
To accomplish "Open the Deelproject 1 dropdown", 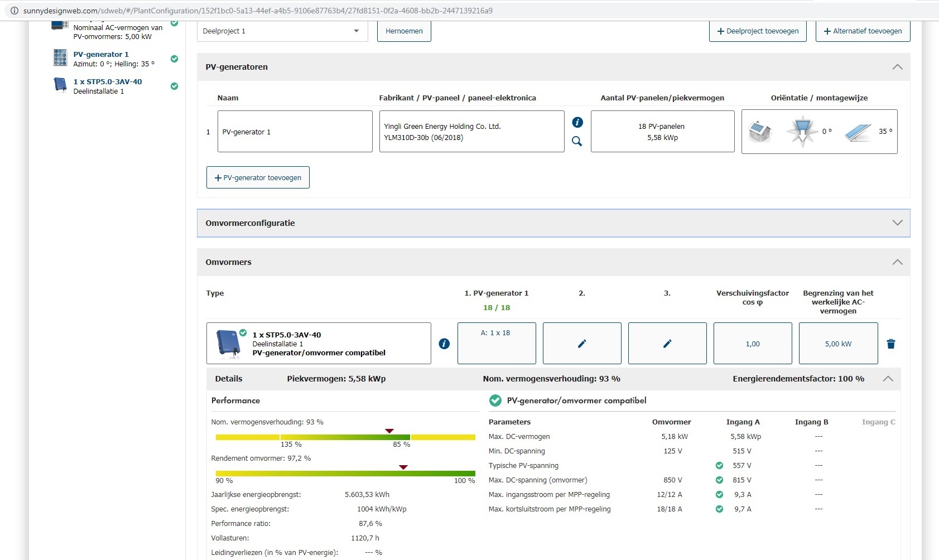I will coord(282,31).
